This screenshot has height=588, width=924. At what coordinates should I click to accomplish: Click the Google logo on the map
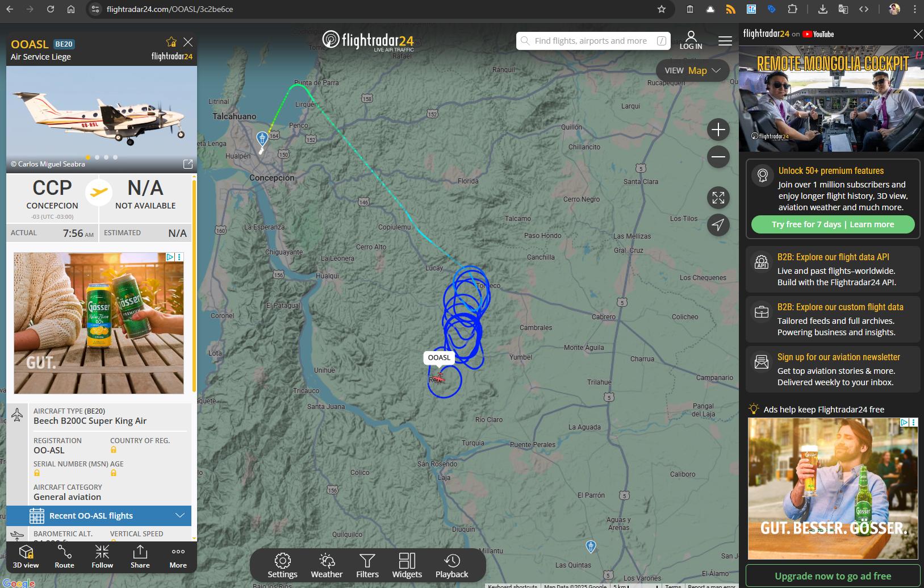pos(19,583)
